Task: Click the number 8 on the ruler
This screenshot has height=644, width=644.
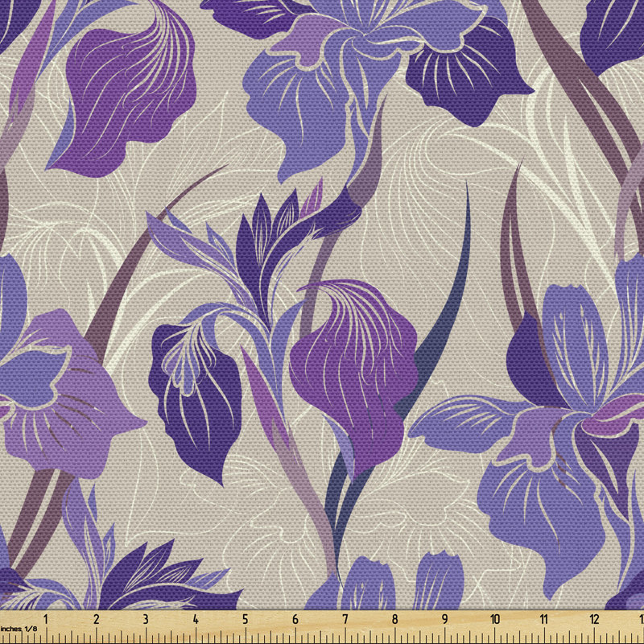Action: click(x=394, y=619)
